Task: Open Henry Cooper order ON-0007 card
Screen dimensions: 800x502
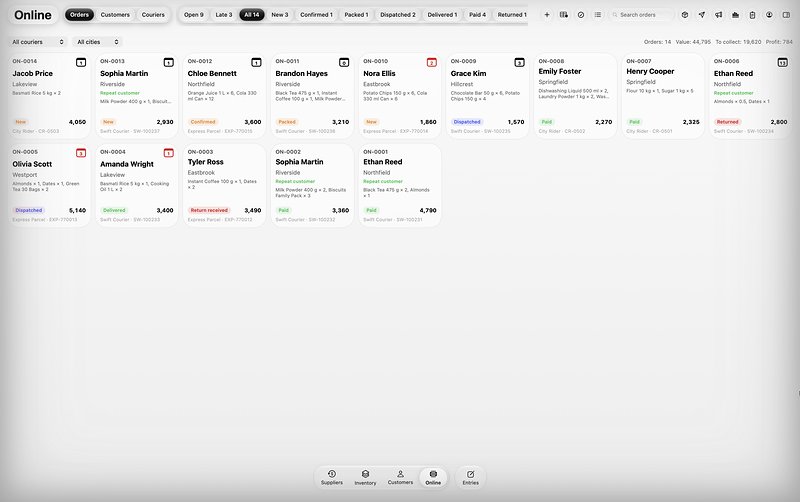Action: (663, 95)
